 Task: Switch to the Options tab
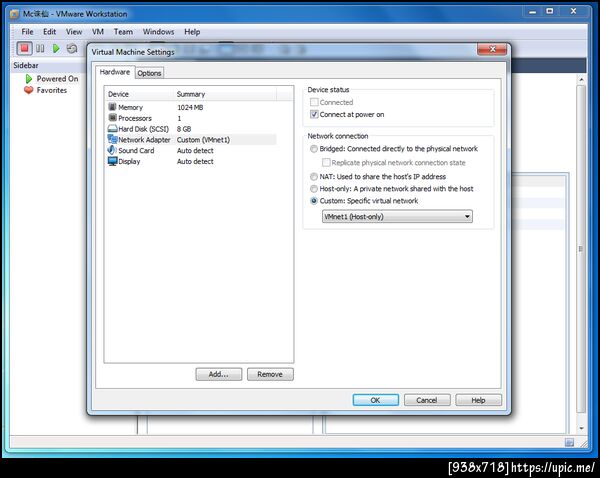pos(149,73)
